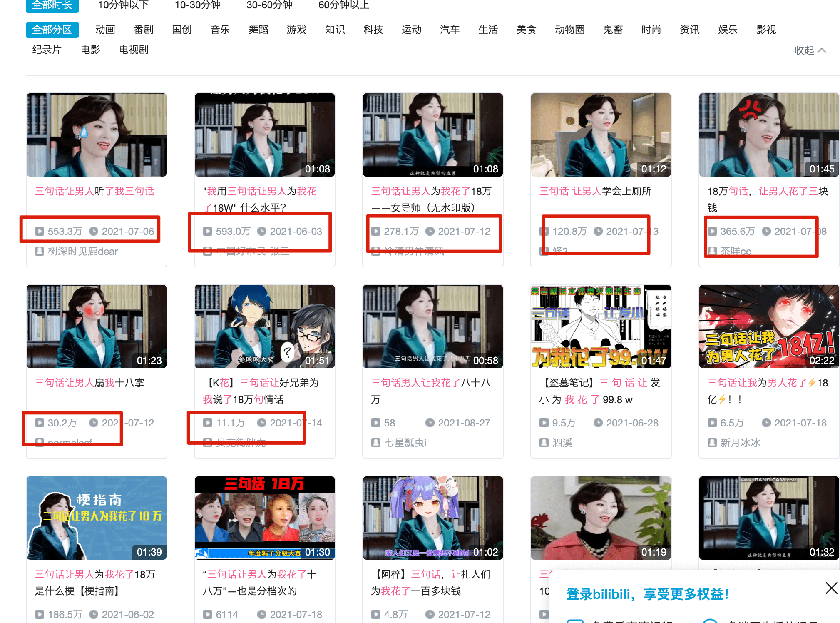Choose the 电视剧 category
The width and height of the screenshot is (840, 623).
click(x=133, y=50)
